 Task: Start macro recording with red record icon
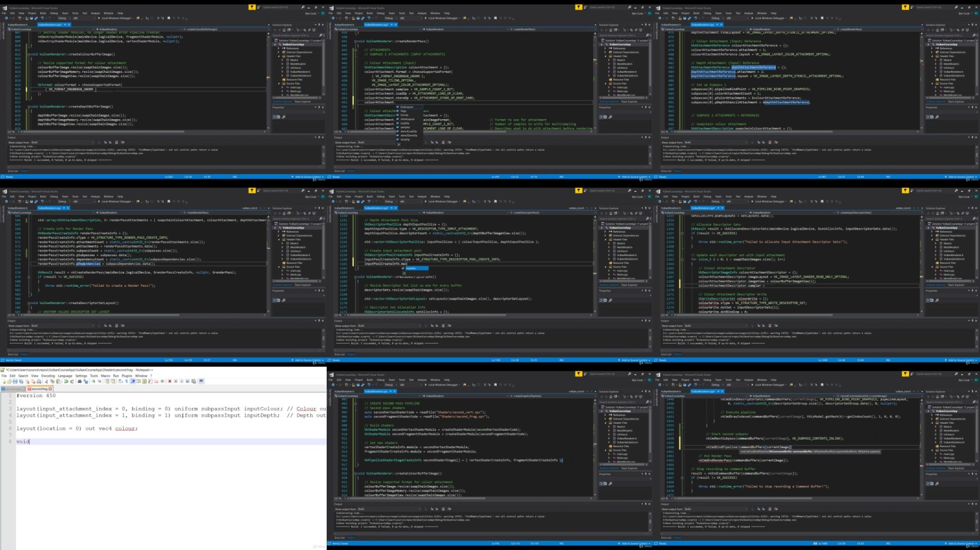[x=169, y=381]
